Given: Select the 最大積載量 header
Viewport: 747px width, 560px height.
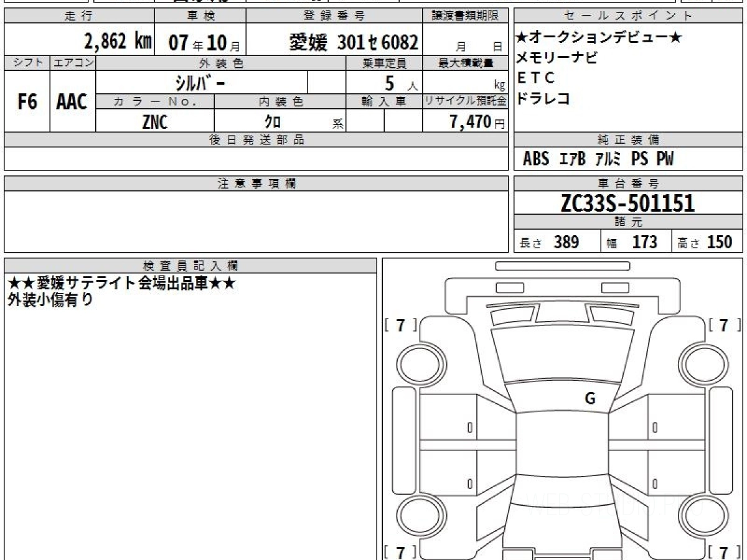Looking at the screenshot, I should pyautogui.click(x=466, y=63).
